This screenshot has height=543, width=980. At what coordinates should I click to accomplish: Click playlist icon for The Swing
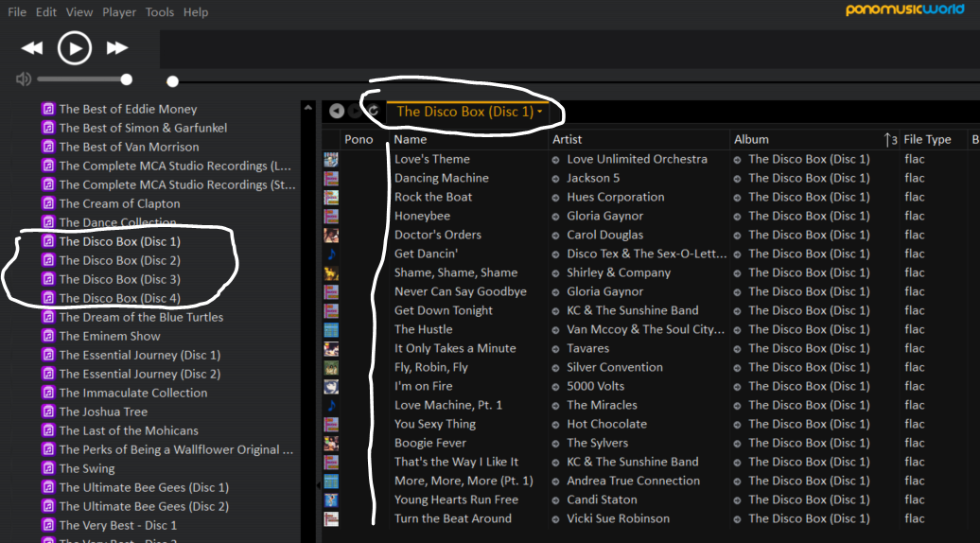tap(48, 468)
